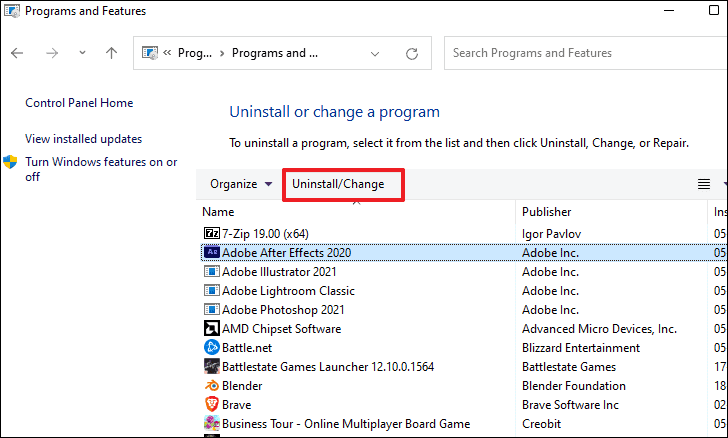Image resolution: width=728 pixels, height=438 pixels.
Task: Select Adobe Lightroom Classic entry
Action: [288, 291]
